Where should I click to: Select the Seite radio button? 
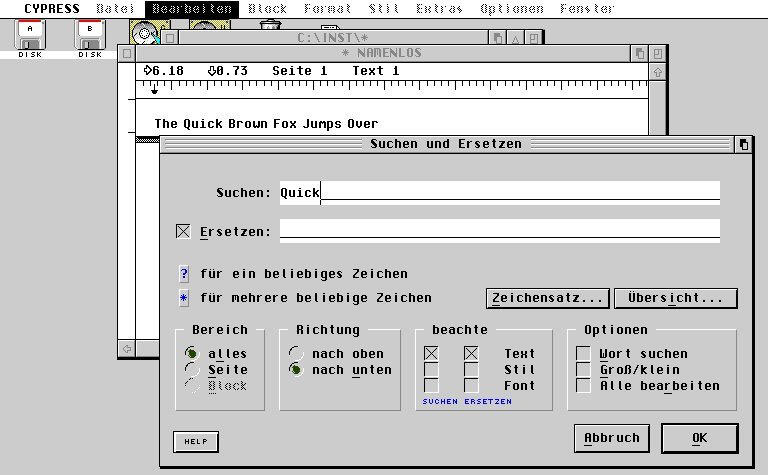pyautogui.click(x=191, y=370)
